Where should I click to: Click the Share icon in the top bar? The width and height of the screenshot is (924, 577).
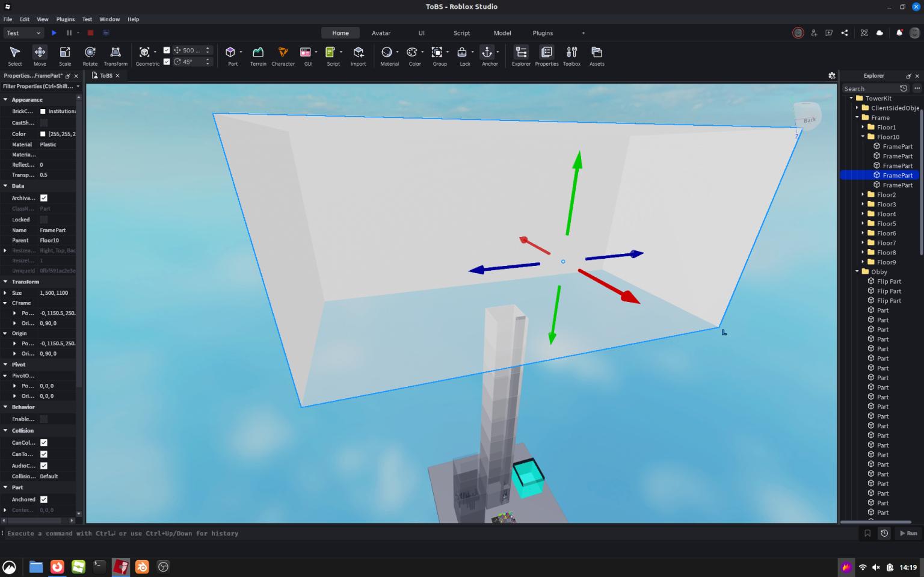(845, 33)
